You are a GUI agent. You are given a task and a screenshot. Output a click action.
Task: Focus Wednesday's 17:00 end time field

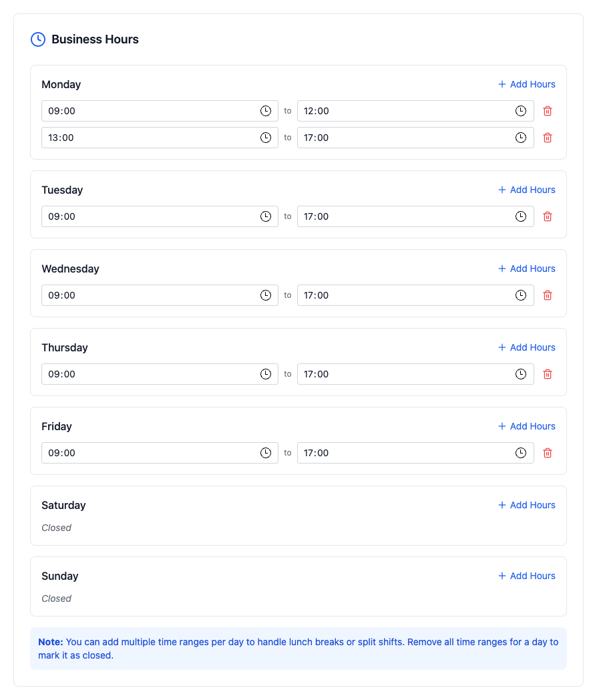pos(415,295)
